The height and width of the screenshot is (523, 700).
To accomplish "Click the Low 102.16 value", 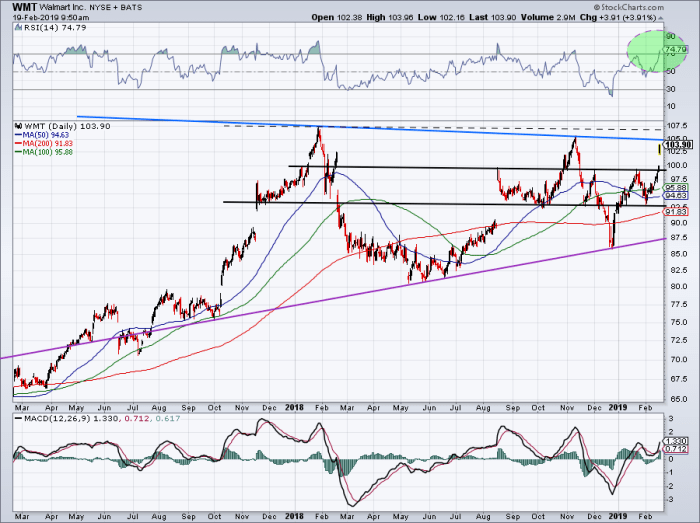I will pyautogui.click(x=441, y=17).
